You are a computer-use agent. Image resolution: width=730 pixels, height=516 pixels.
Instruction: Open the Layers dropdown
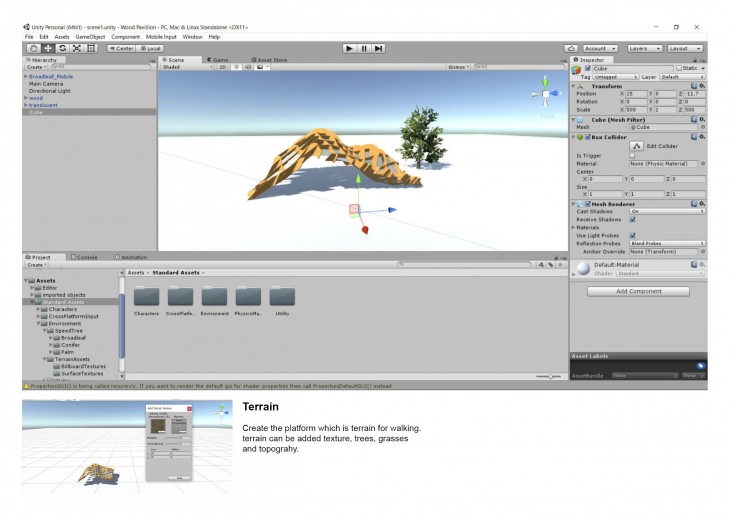coord(644,48)
